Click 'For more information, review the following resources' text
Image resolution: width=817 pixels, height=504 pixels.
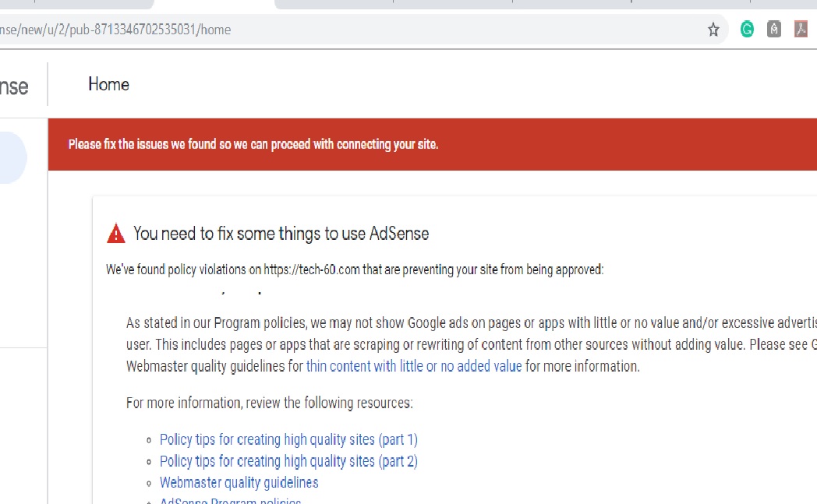click(269, 404)
